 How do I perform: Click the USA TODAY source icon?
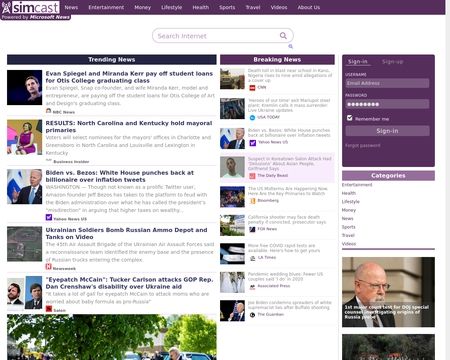pyautogui.click(x=252, y=117)
